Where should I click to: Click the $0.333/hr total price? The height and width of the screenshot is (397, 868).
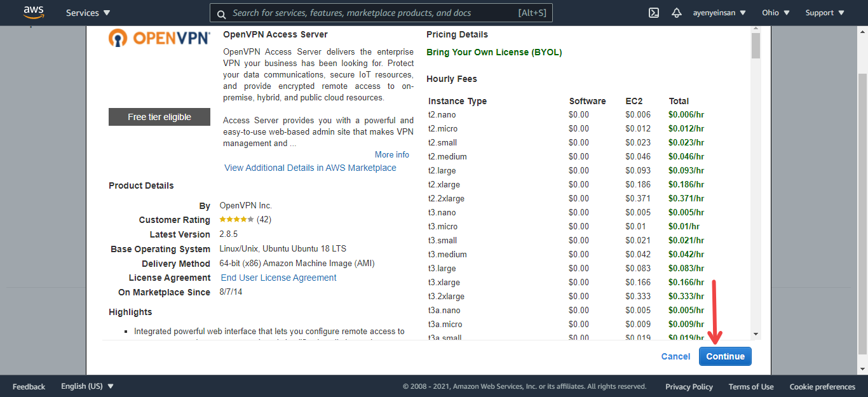point(686,297)
